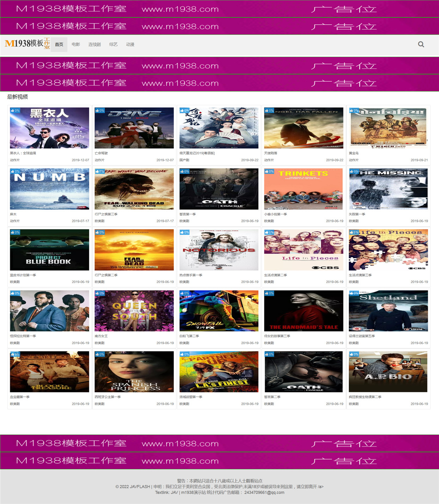Open the 西班牙公主第一季 title link
Image resolution: width=439 pixels, height=504 pixels.
point(108,397)
